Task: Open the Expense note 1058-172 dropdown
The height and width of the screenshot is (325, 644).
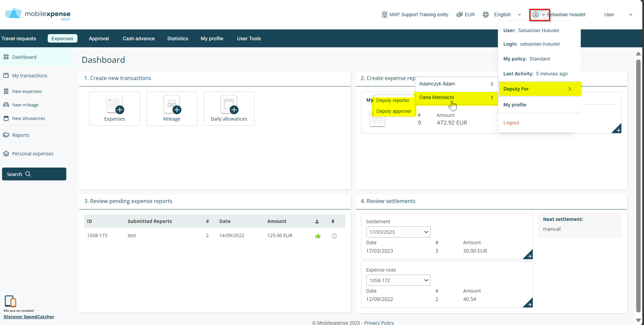Action: click(x=398, y=280)
